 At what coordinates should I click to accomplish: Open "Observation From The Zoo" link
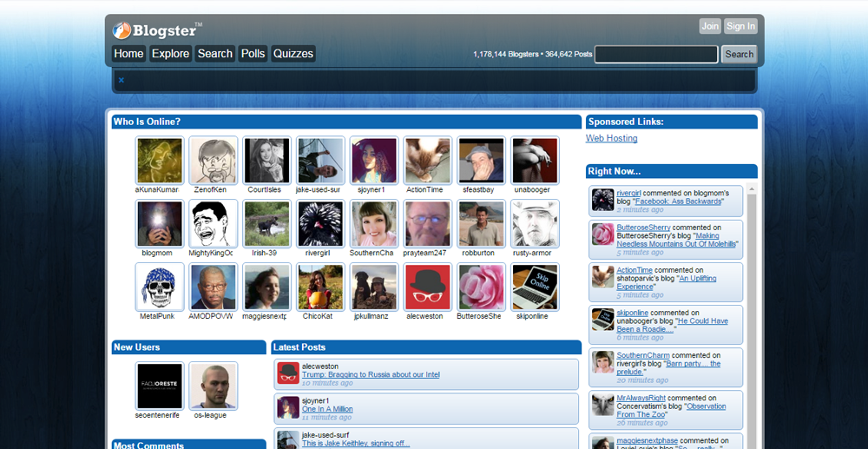coord(671,410)
